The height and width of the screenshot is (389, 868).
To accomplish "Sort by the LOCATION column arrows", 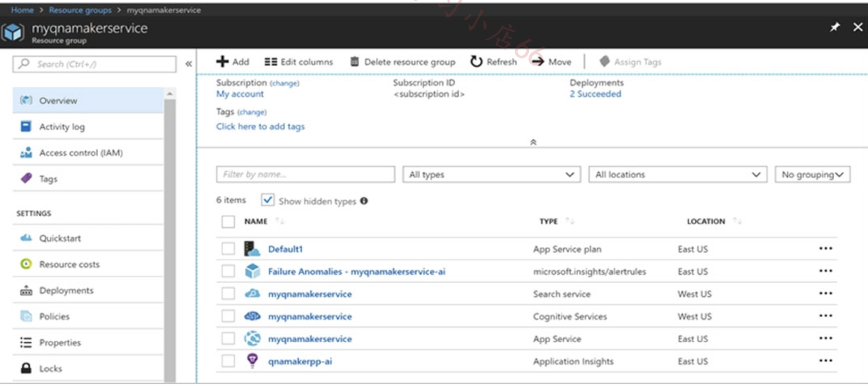I will (x=737, y=221).
